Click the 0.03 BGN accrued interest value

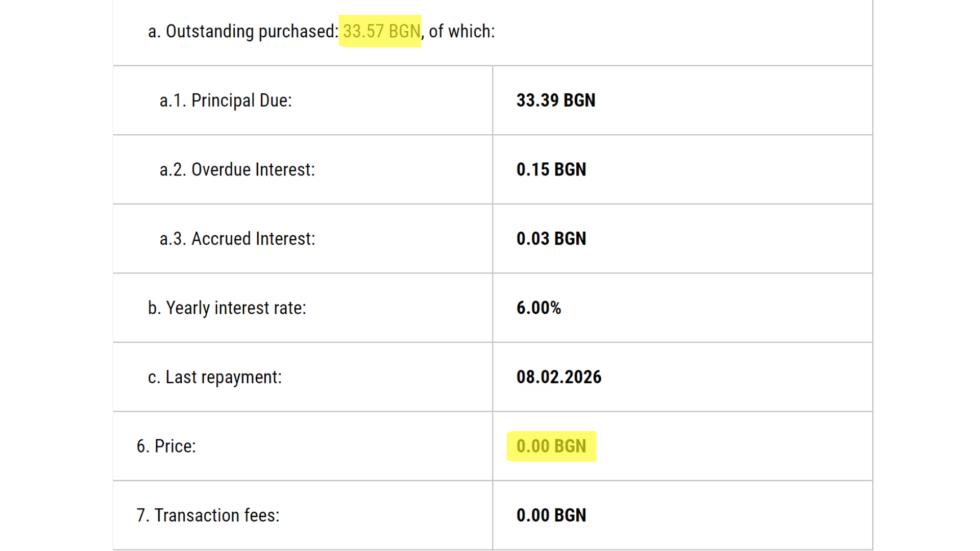(551, 239)
